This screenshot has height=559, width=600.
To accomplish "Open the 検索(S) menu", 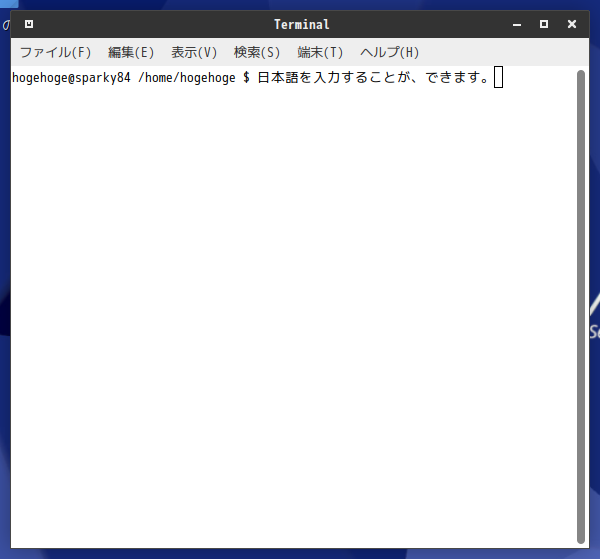I will (x=257, y=52).
